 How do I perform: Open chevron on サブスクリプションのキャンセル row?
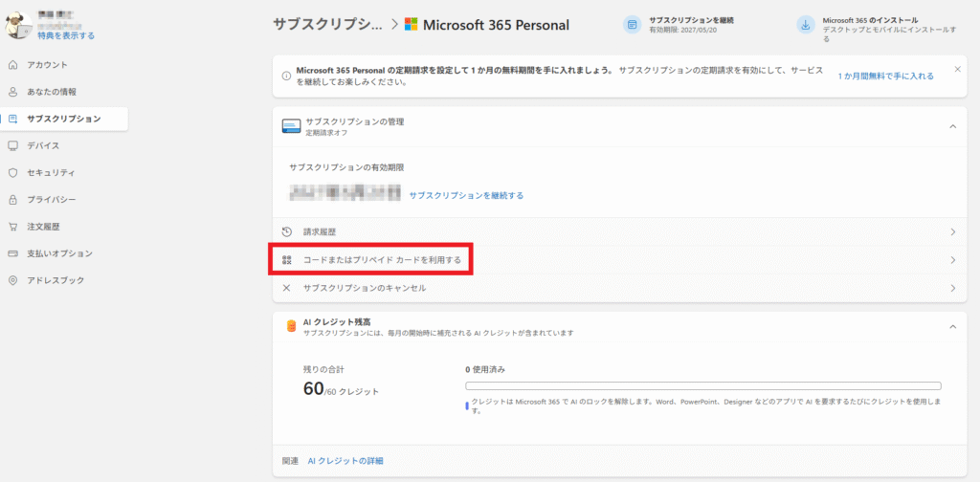click(953, 288)
